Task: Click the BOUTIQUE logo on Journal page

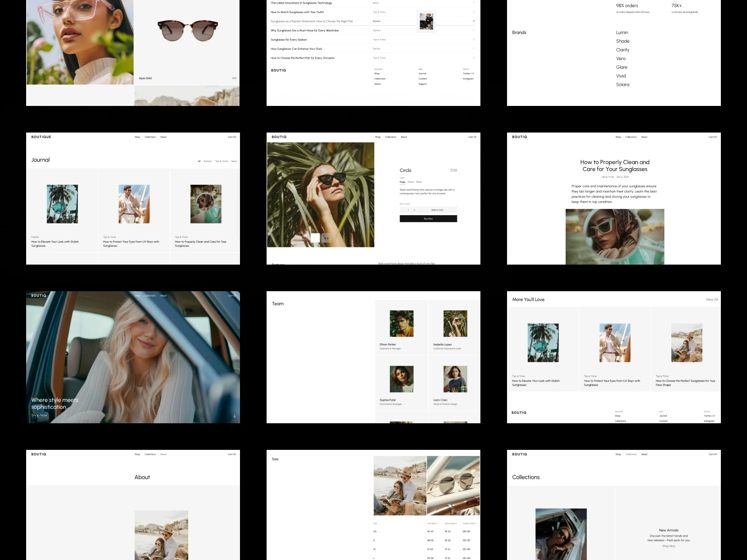Action: pos(41,137)
